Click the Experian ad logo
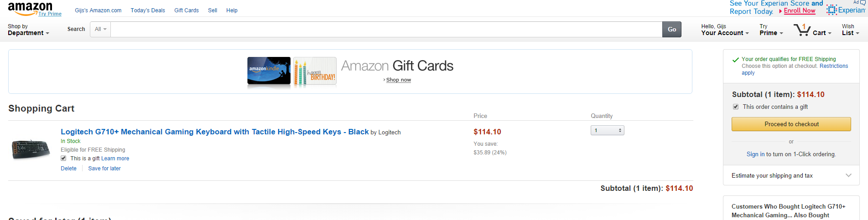The image size is (868, 220). coord(845,10)
